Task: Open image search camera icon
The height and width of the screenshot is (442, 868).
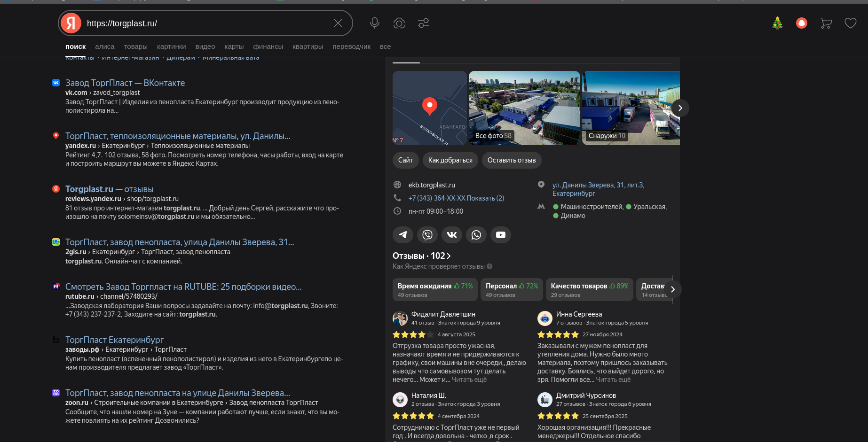Action: pos(399,23)
